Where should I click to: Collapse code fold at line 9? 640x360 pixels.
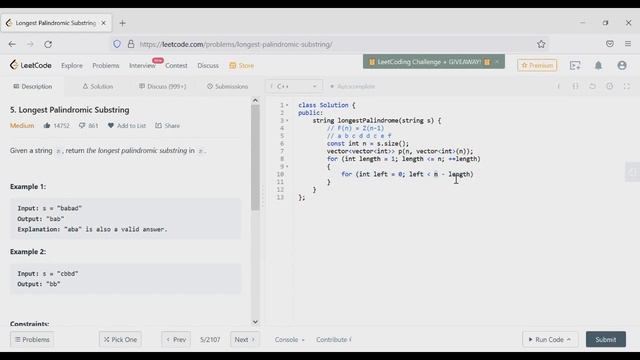(287, 167)
